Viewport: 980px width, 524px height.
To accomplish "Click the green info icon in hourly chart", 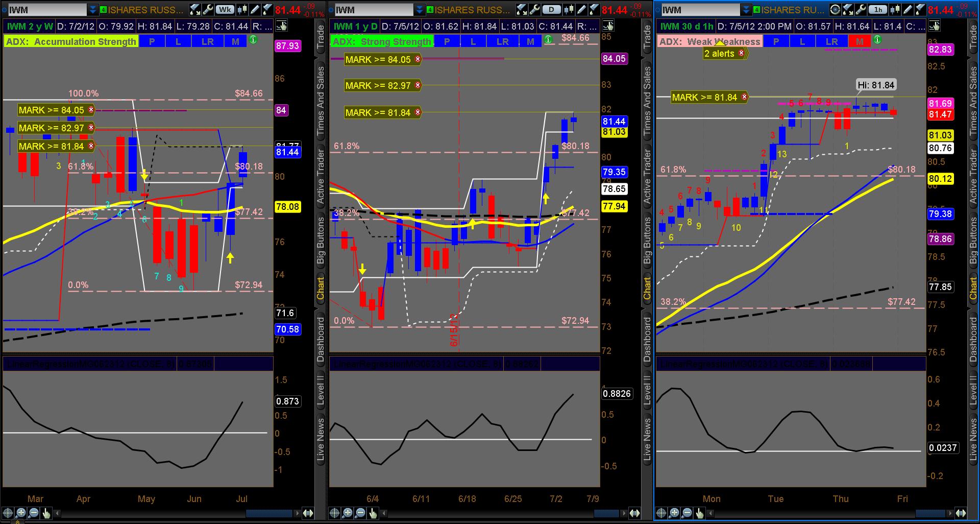I will click(877, 39).
